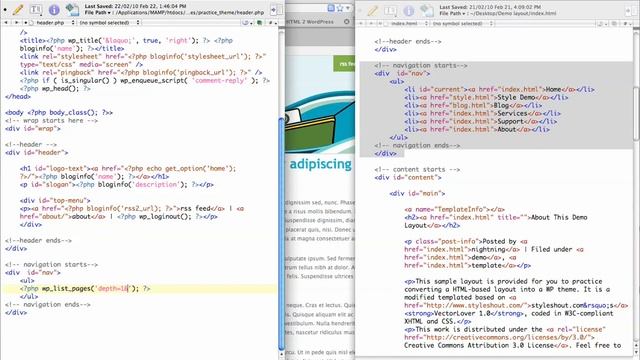The height and width of the screenshot is (360, 640).
Task: Open Text Options icon in header.php window
Action: click(36, 9)
